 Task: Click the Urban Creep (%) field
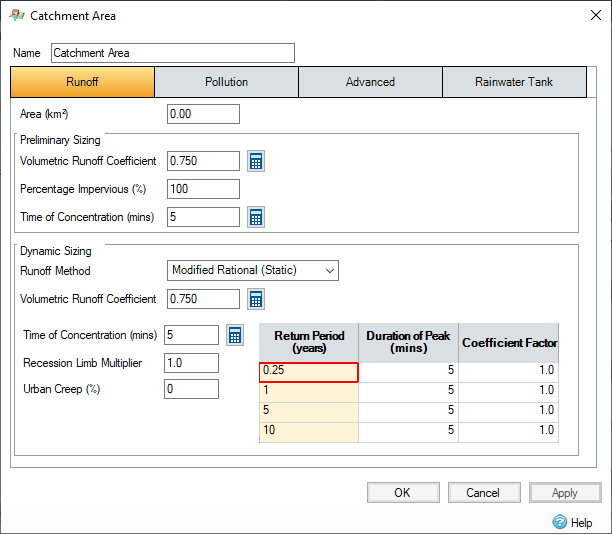coord(191,389)
